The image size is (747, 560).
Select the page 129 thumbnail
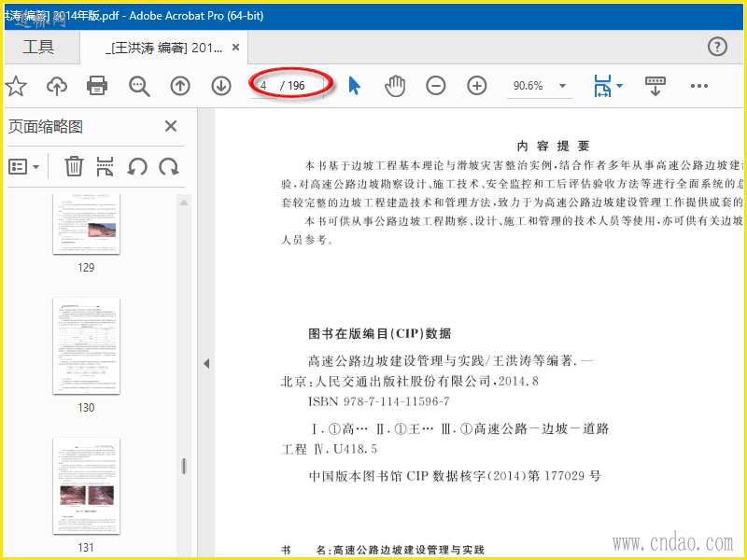coord(86,224)
